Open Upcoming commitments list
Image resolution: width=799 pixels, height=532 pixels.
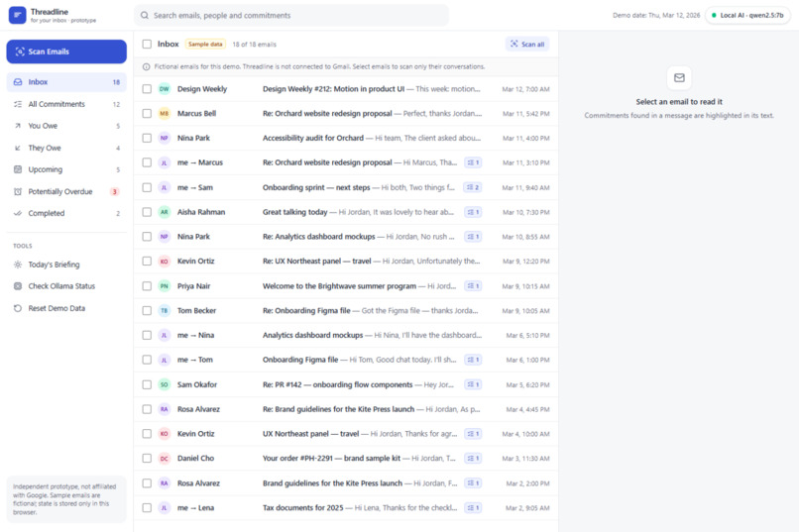(x=66, y=169)
